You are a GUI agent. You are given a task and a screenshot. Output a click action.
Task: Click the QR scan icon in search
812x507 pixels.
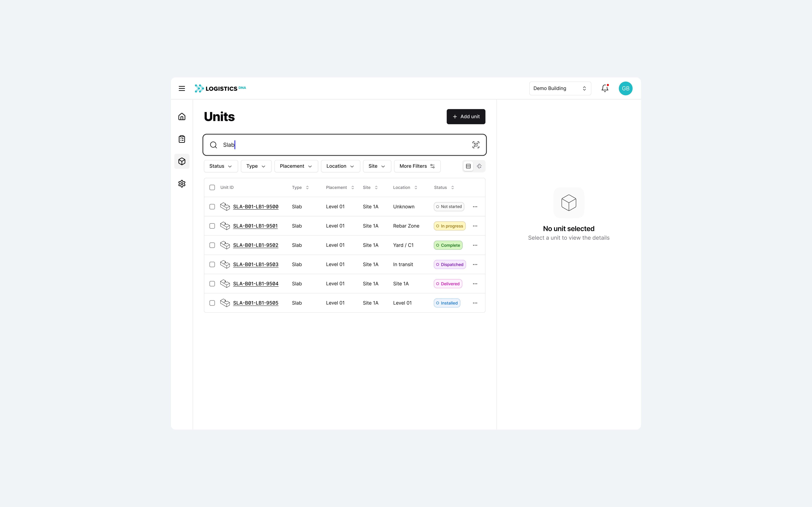click(x=475, y=145)
